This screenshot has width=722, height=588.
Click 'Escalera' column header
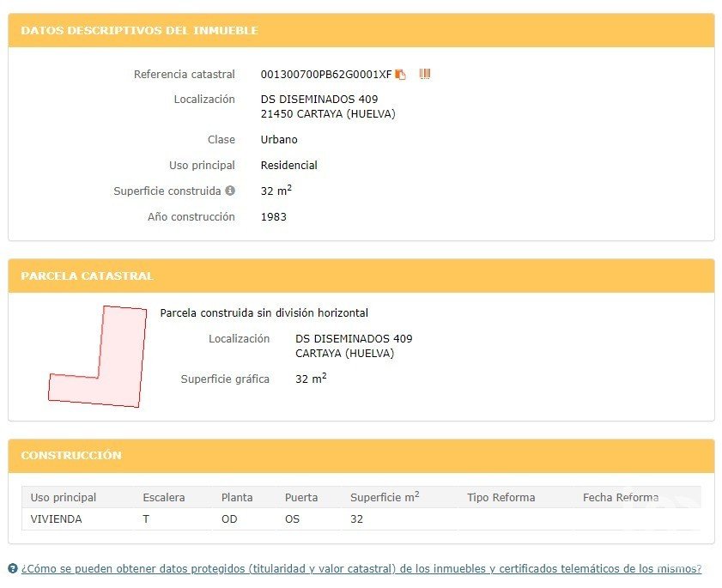point(163,497)
